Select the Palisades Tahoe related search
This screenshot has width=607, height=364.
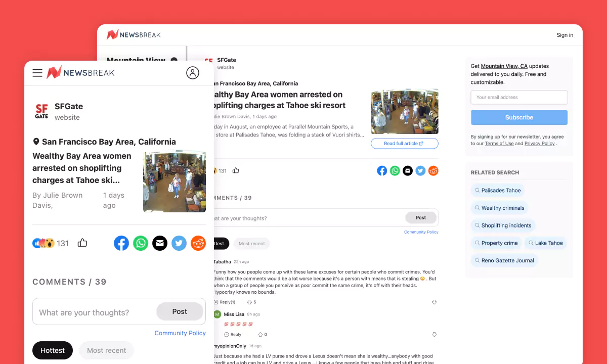pos(497,191)
